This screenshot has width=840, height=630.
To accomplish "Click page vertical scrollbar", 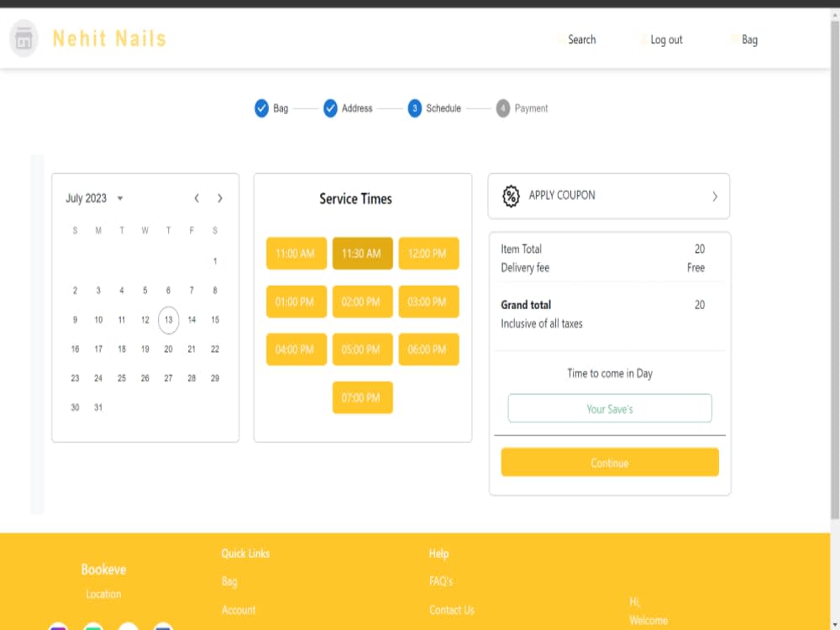I will 835,268.
